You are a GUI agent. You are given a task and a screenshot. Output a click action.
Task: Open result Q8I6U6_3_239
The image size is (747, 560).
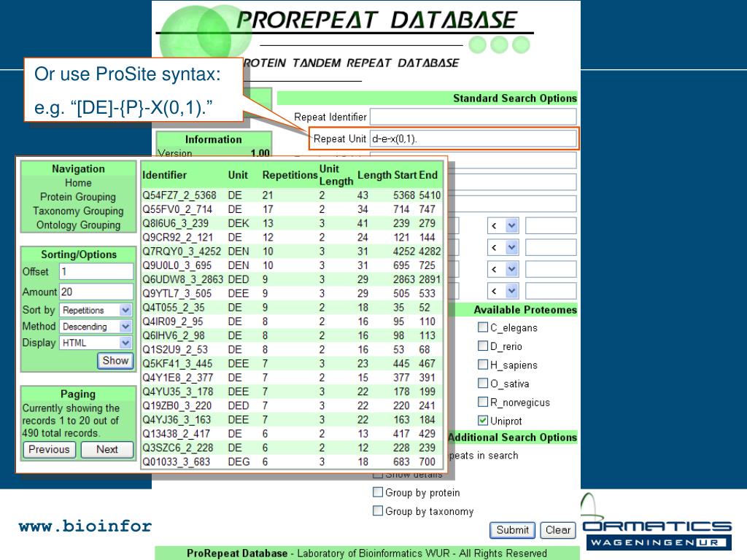click(175, 223)
